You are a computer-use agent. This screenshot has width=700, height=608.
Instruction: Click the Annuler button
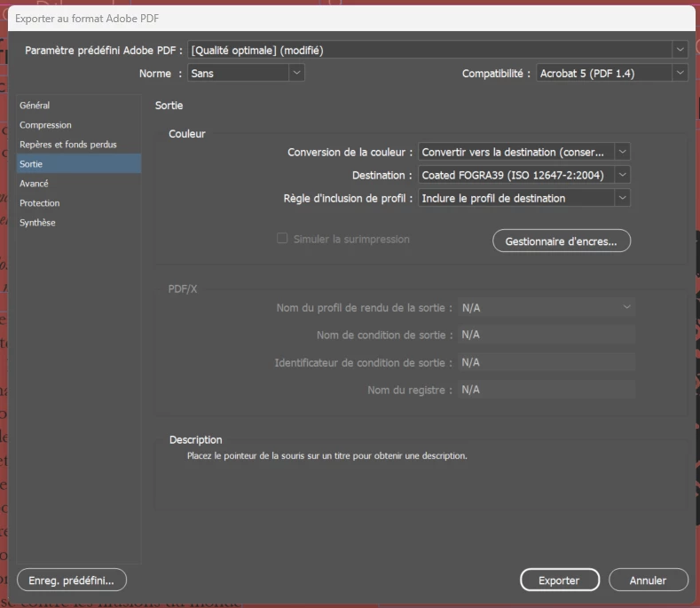coord(649,580)
